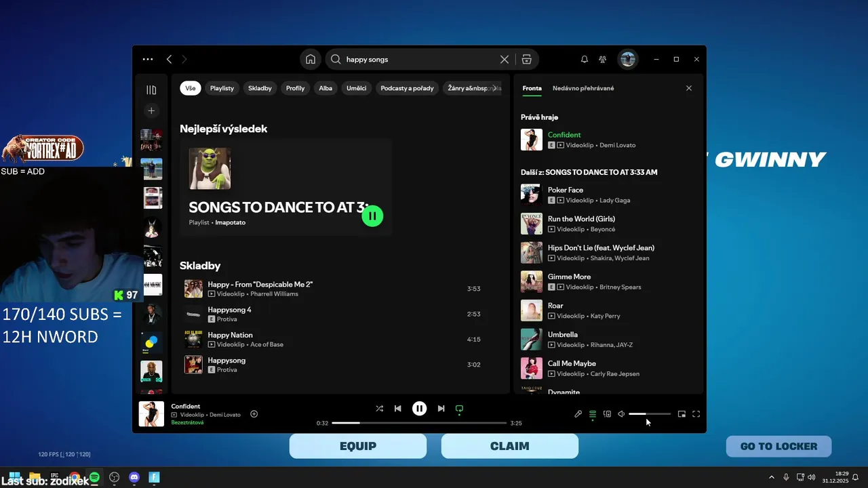868x488 pixels.
Task: Open the Connect to a device icon
Action: click(608, 414)
